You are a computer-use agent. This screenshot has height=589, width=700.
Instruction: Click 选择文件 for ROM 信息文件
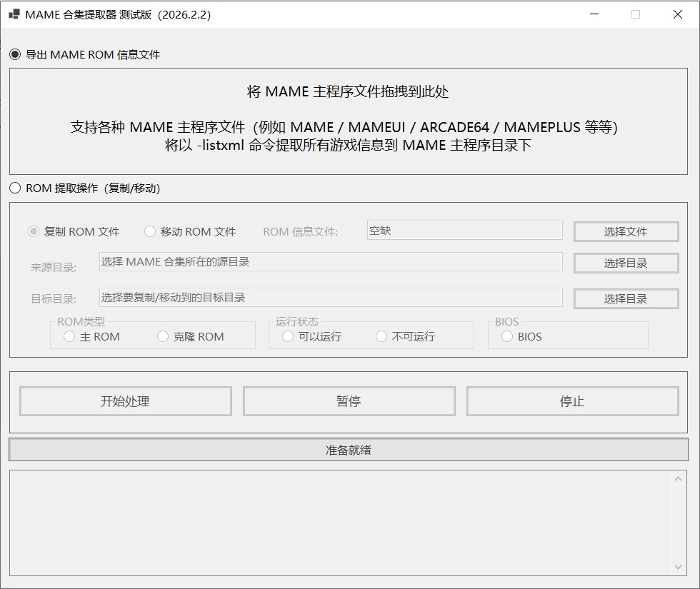pyautogui.click(x=626, y=231)
